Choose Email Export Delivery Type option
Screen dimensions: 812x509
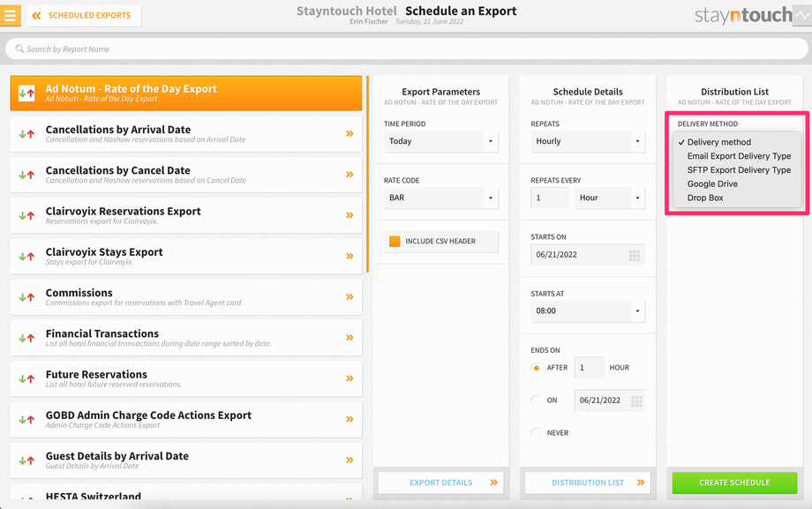click(x=738, y=156)
